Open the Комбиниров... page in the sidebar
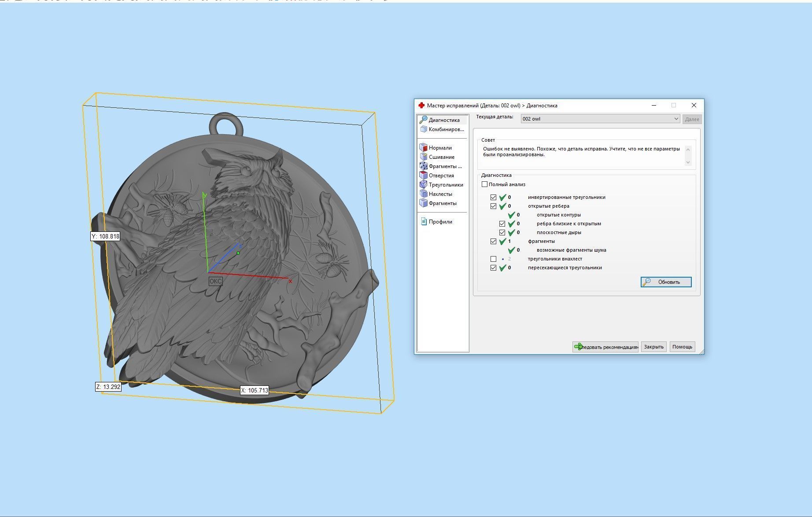The height and width of the screenshot is (517, 812). [x=443, y=129]
